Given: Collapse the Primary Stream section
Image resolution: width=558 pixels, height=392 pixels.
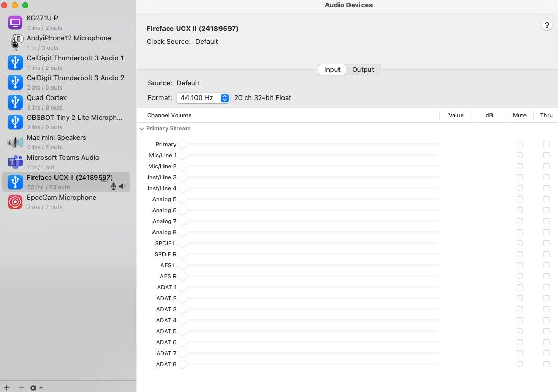Looking at the screenshot, I should 142,129.
